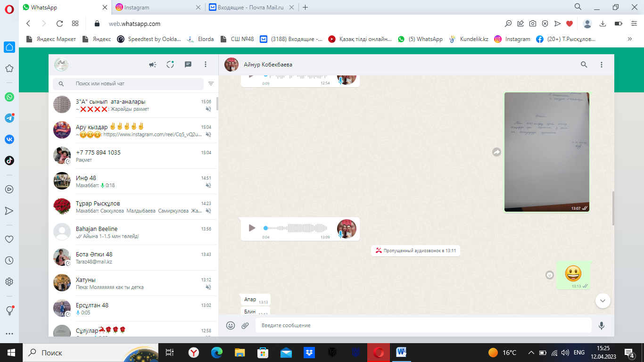Open the sent document photo
The width and height of the screenshot is (644, 362).
pos(547,152)
